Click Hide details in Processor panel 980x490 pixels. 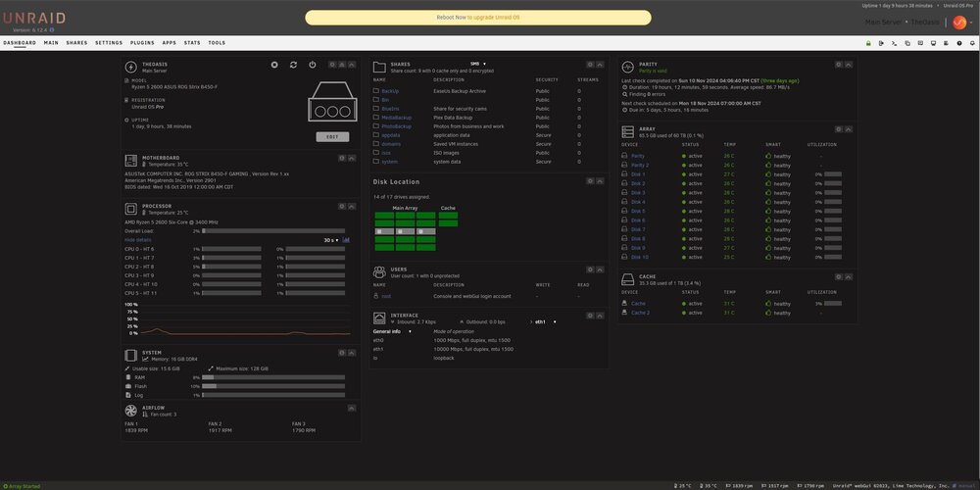coord(137,240)
